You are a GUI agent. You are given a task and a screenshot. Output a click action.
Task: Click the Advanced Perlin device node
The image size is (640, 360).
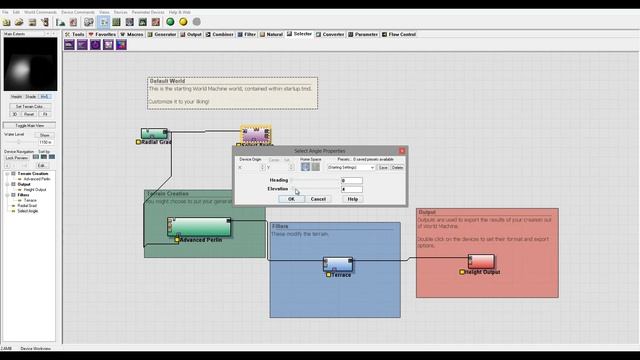199,227
